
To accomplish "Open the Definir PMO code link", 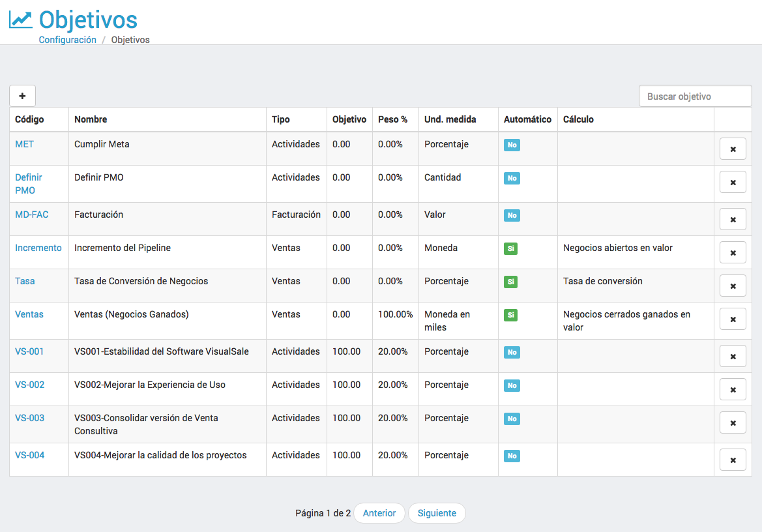I will click(x=28, y=184).
